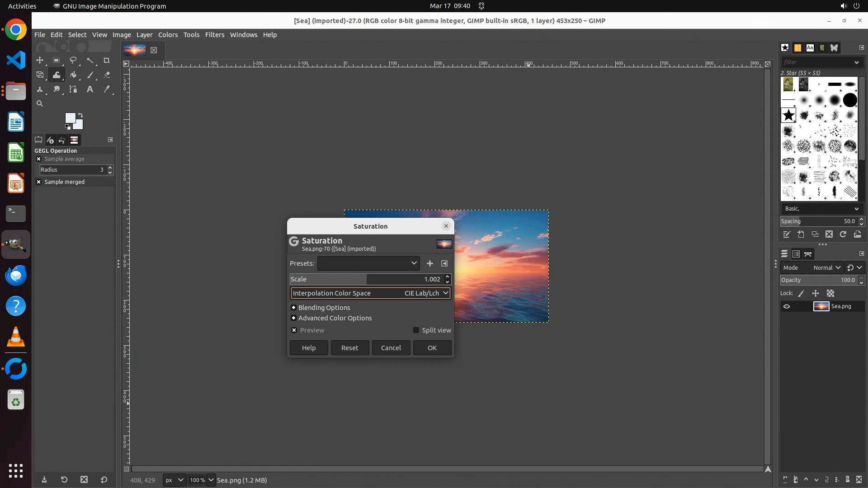
Task: Select the Text tool
Action: pos(90,89)
